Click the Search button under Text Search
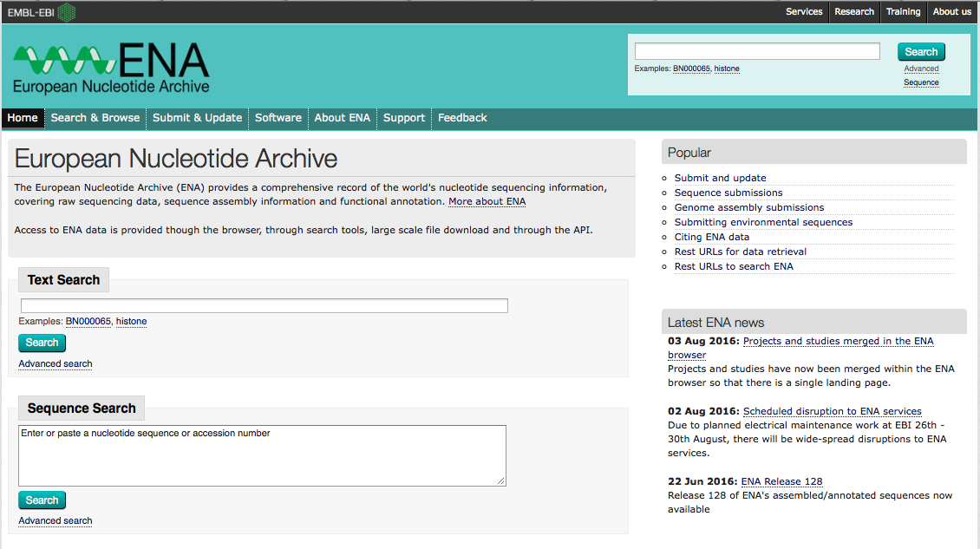Viewport: 980px width, 549px height. pos(42,343)
